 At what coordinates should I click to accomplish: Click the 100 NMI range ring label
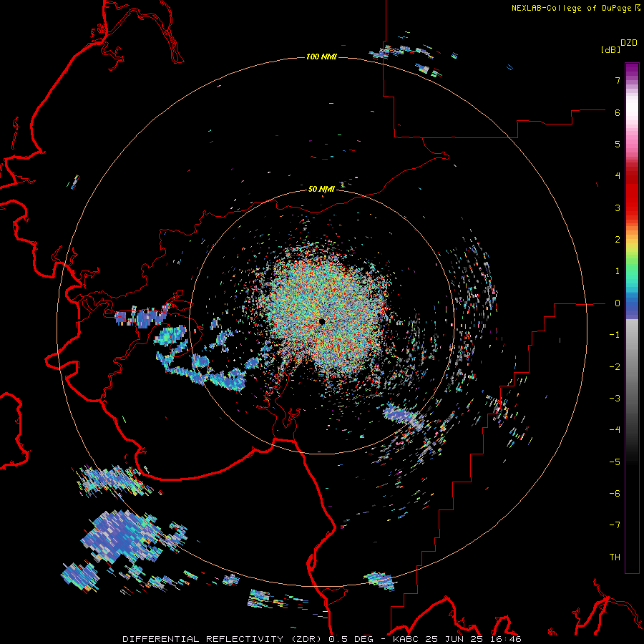321,57
